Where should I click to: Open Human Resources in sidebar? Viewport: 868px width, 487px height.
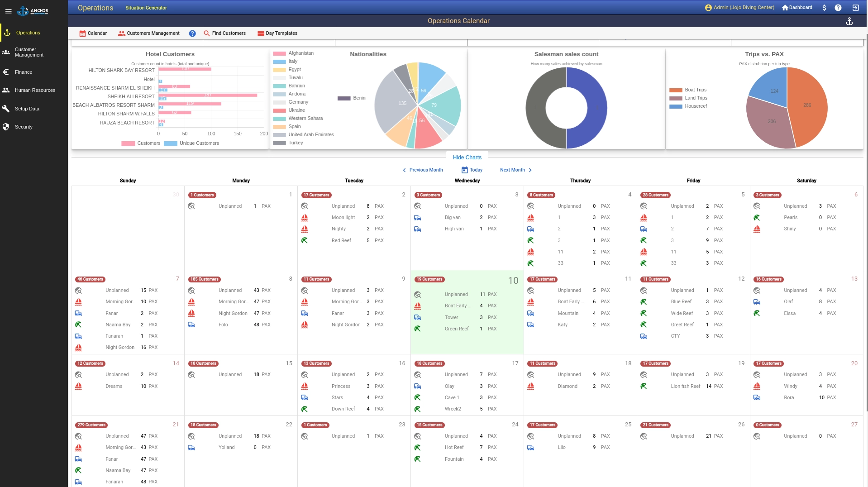(34, 90)
